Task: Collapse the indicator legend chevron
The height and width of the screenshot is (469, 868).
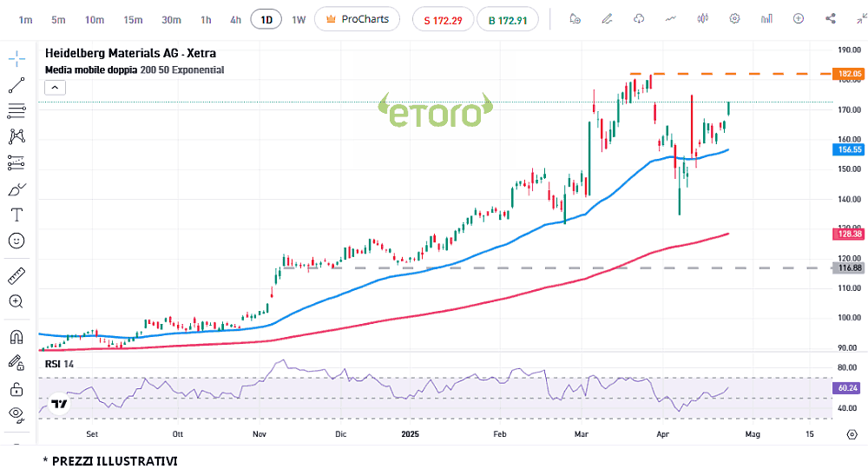Action: pyautogui.click(x=55, y=88)
